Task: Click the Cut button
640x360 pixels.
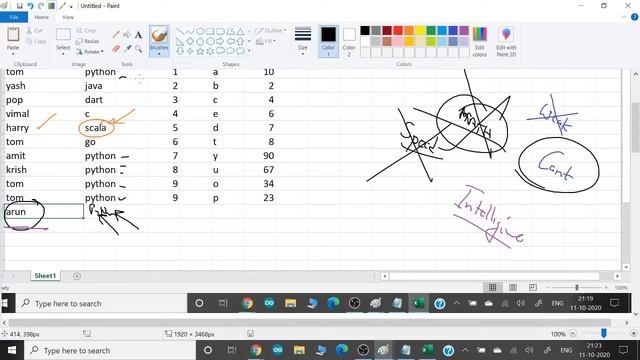Action: [34, 31]
